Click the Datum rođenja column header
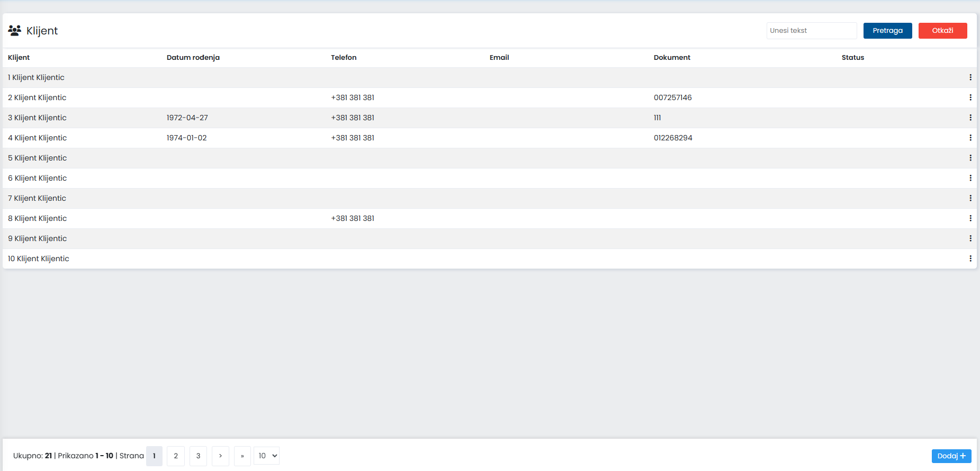 point(193,57)
